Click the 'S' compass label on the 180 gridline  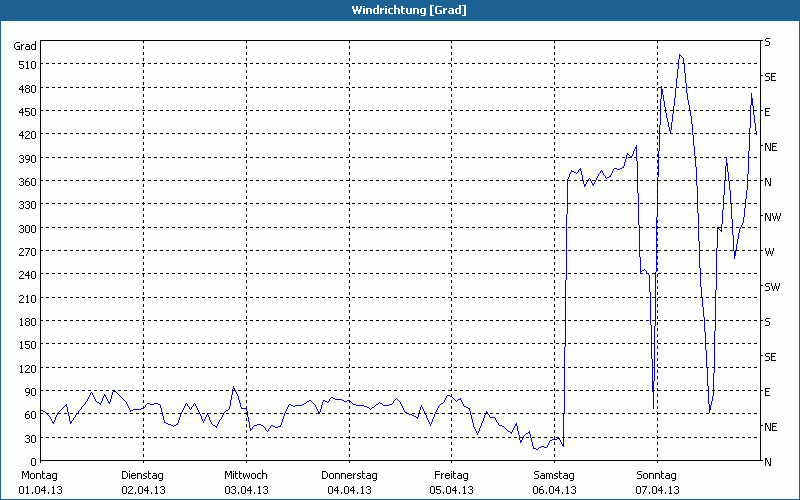click(767, 322)
